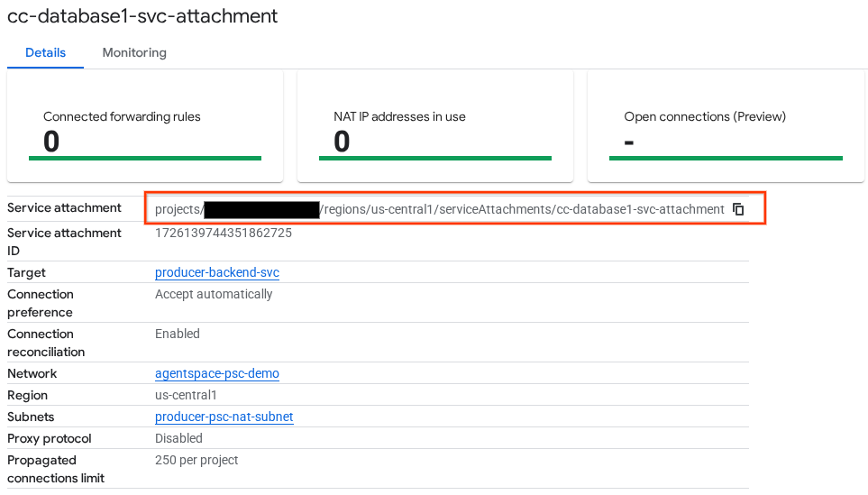Click the cc-database1-svc-attachment page title
This screenshot has height=495, width=868.
[x=142, y=16]
